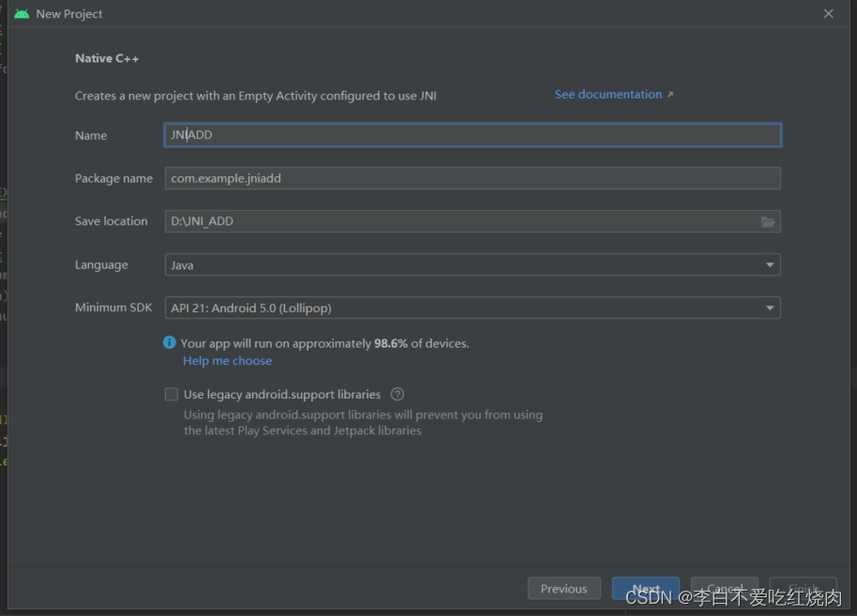The width and height of the screenshot is (857, 616).
Task: Click the Next button
Action: pos(645,589)
